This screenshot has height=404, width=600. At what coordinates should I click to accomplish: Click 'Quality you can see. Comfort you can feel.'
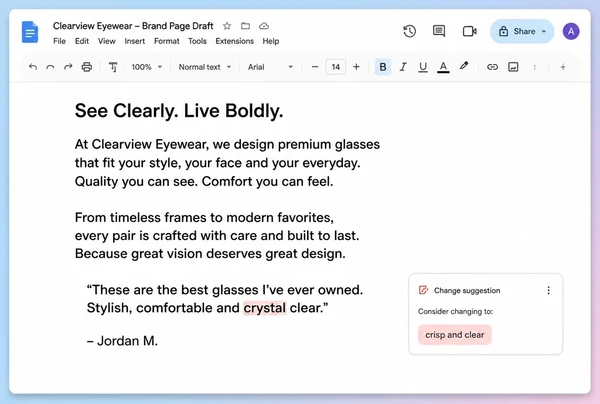click(x=204, y=181)
